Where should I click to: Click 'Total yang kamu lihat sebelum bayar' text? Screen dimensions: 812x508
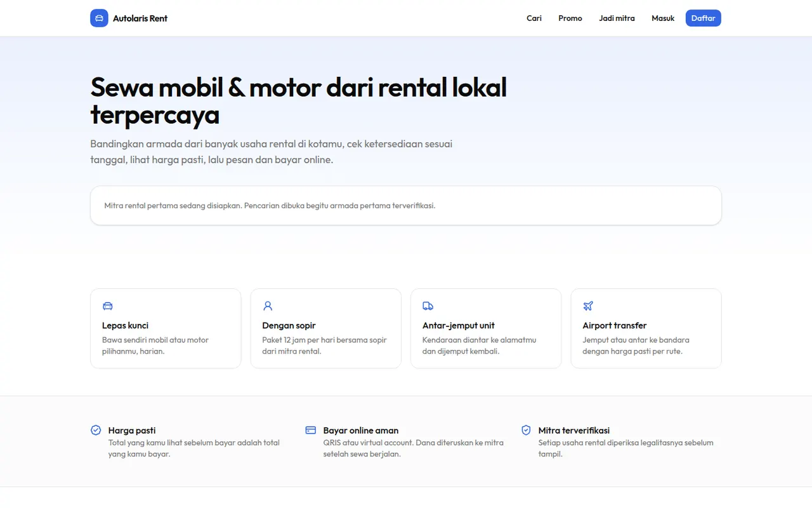click(x=194, y=448)
